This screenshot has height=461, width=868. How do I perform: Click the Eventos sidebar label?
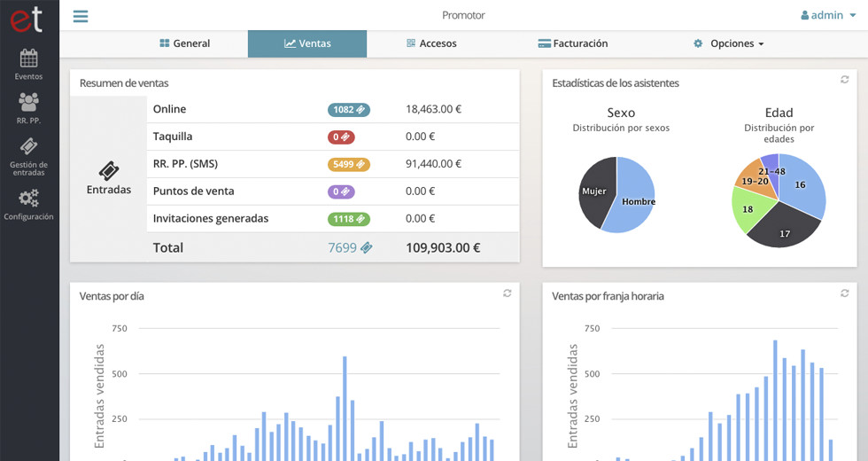(x=28, y=76)
